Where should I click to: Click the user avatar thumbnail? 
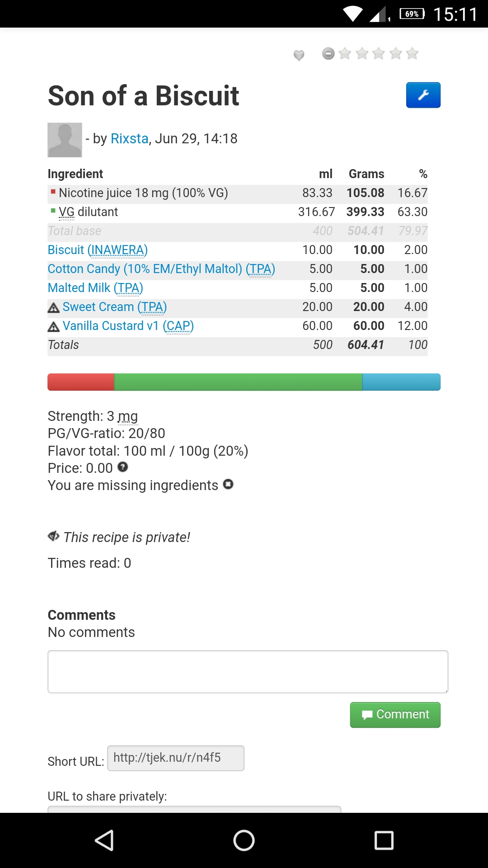[65, 140]
